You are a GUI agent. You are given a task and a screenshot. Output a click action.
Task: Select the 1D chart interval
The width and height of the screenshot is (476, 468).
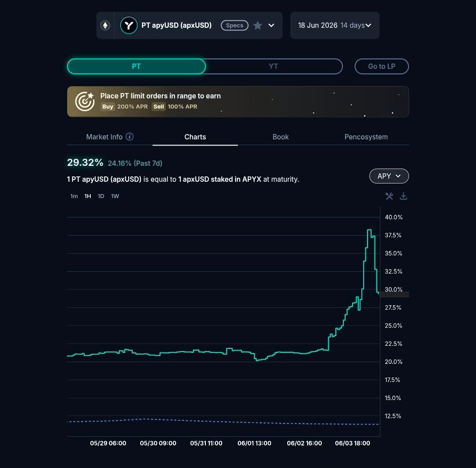click(101, 196)
